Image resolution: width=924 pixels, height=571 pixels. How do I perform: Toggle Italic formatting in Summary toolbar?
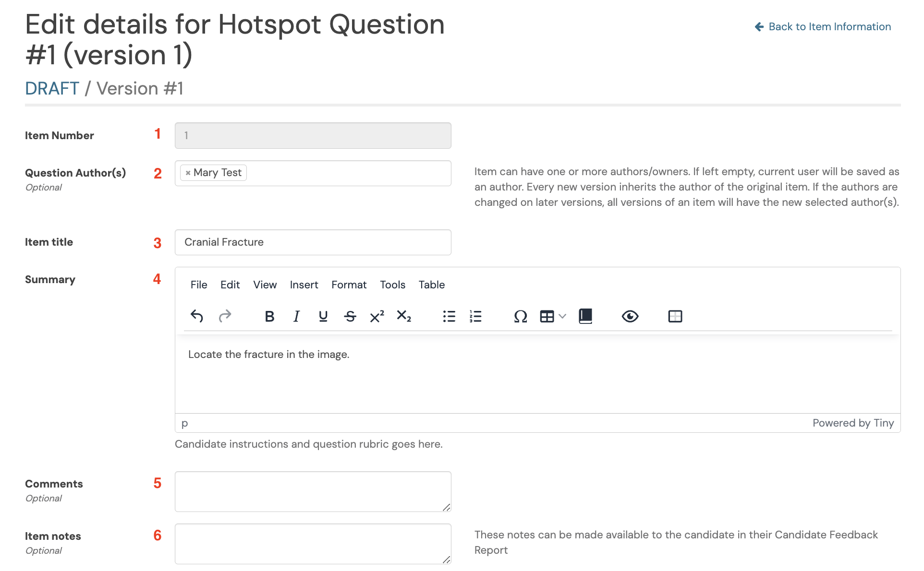pos(296,316)
